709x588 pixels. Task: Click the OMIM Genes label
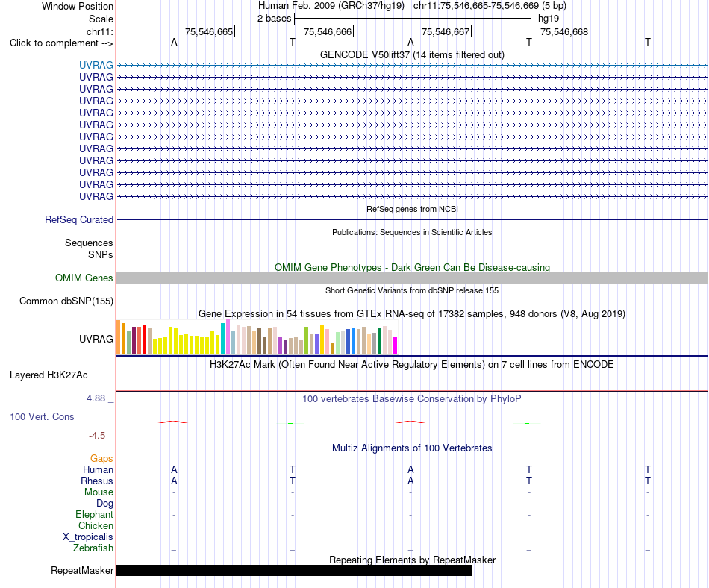84,278
